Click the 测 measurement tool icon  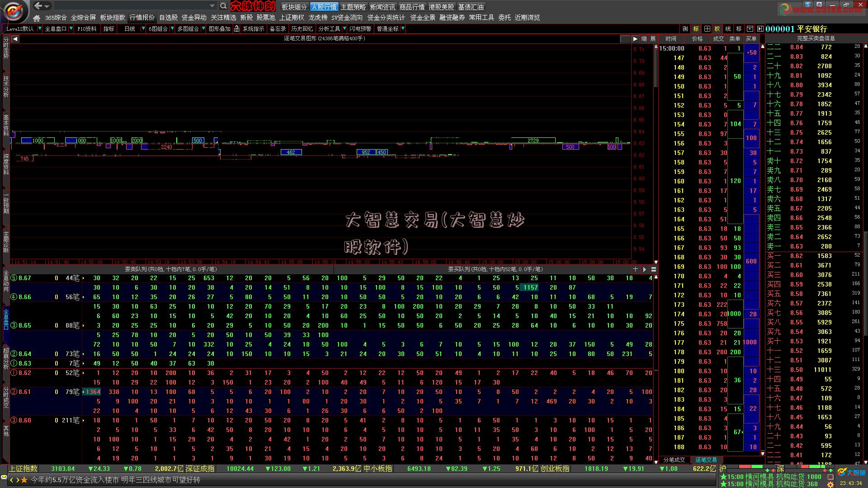[685, 28]
